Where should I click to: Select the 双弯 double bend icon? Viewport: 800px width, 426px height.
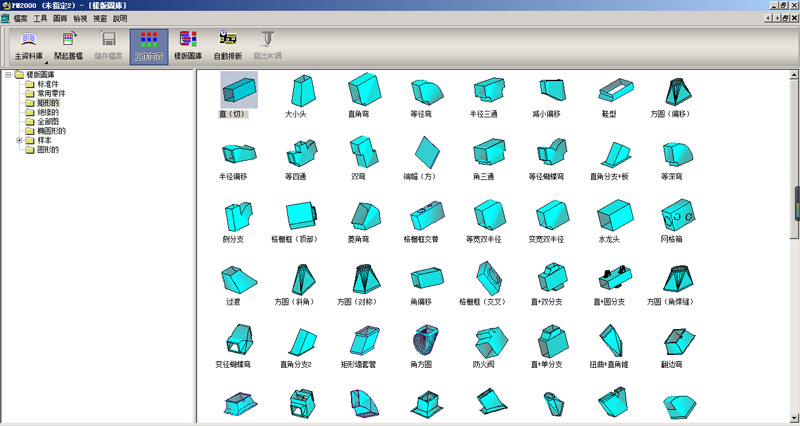tap(364, 152)
